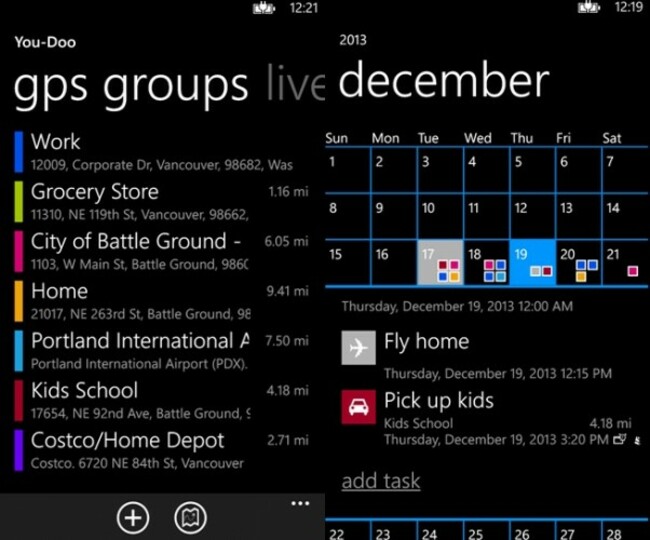Image resolution: width=650 pixels, height=540 pixels.
Task: Open the map icon in bottom bar
Action: coord(190,517)
